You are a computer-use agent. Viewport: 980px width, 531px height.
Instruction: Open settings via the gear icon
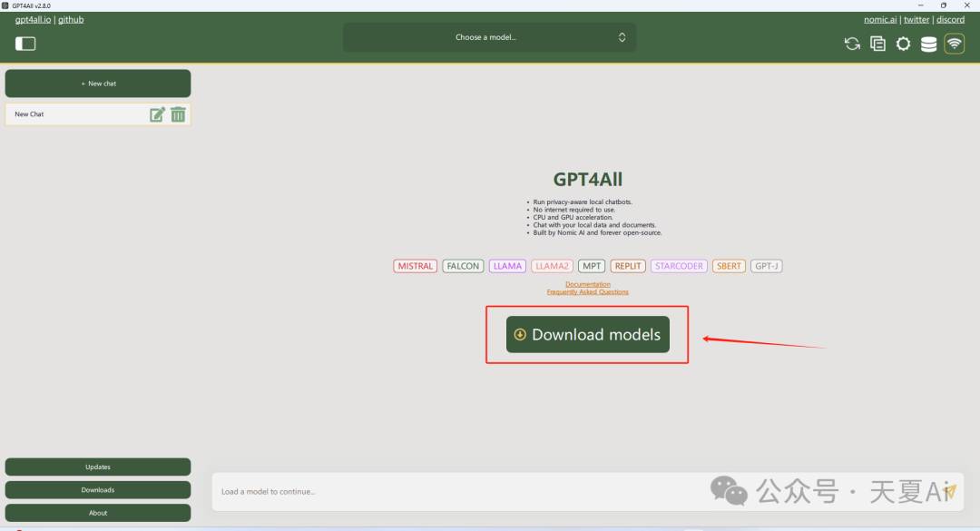tap(903, 44)
